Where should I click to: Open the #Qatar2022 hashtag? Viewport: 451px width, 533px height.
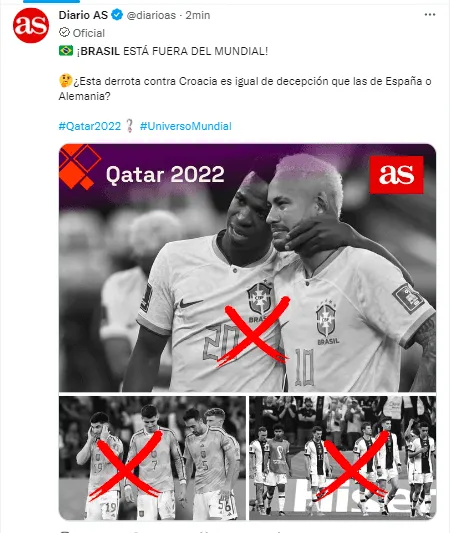90,126
